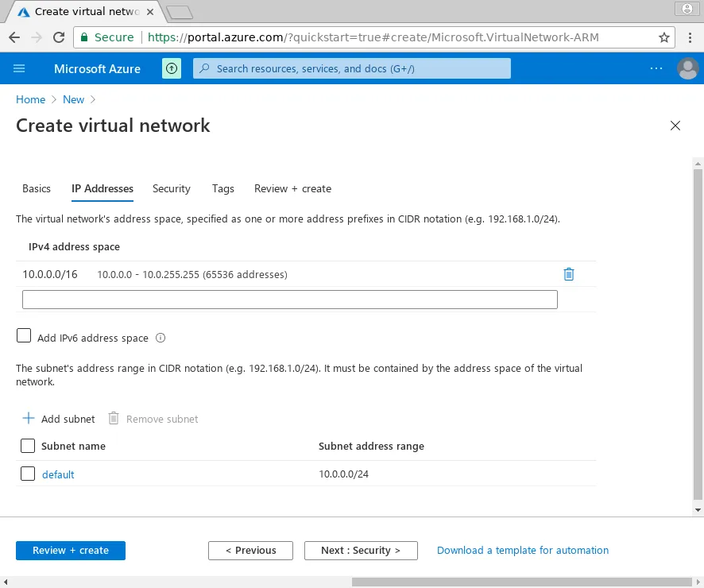Click the Subnet address range column header
Screen dimensions: 704x588
pyautogui.click(x=371, y=446)
